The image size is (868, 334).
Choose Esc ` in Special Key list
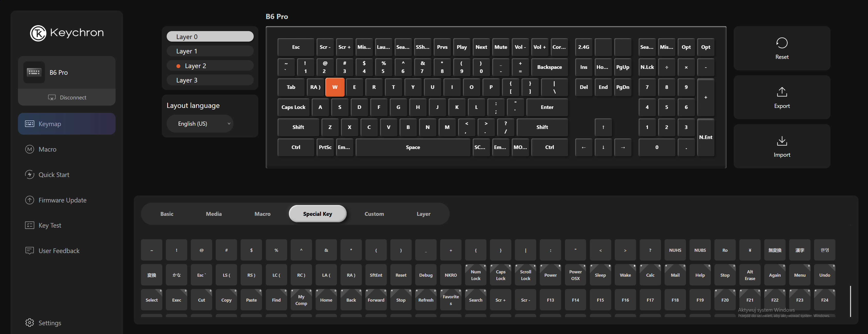click(x=202, y=275)
